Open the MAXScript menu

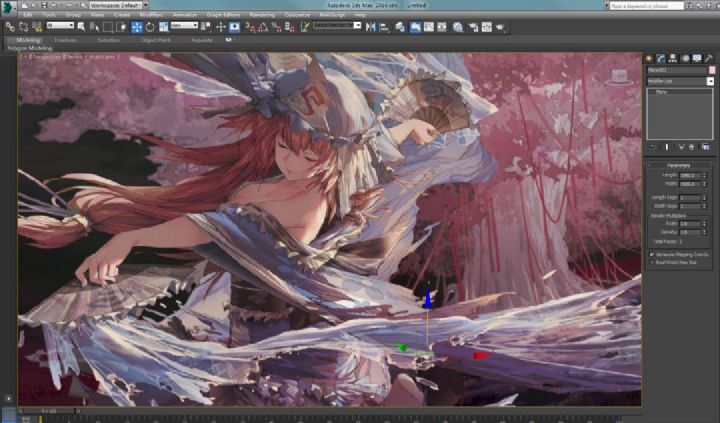coord(333,15)
